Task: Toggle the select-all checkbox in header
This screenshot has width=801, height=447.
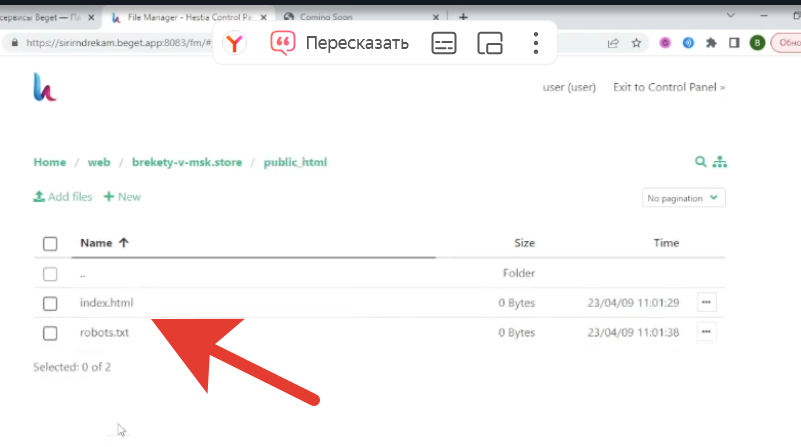Action: (x=50, y=243)
